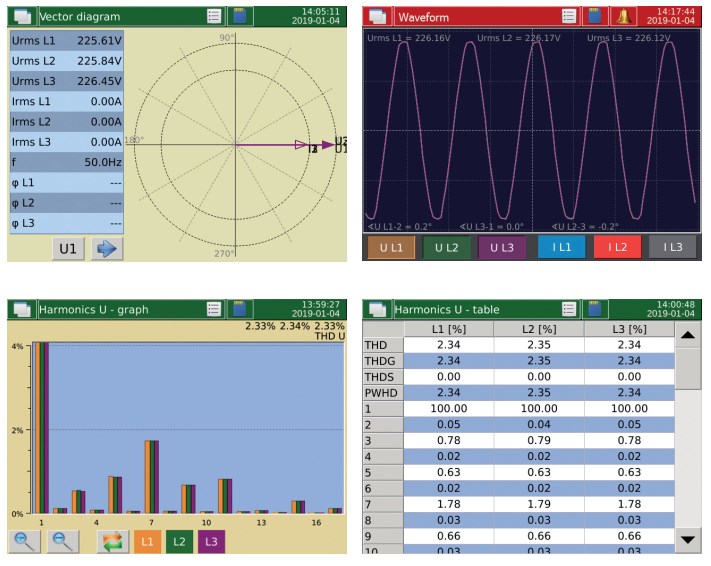Click the zoom out magnifier on harmonics graph
This screenshot has width=711, height=566.
point(61,541)
